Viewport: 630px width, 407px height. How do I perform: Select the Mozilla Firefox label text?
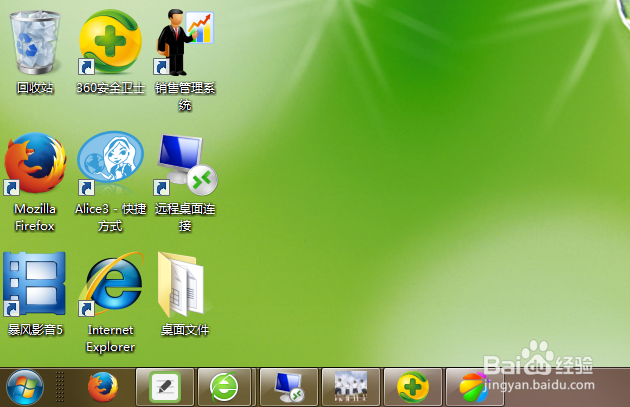[35, 217]
